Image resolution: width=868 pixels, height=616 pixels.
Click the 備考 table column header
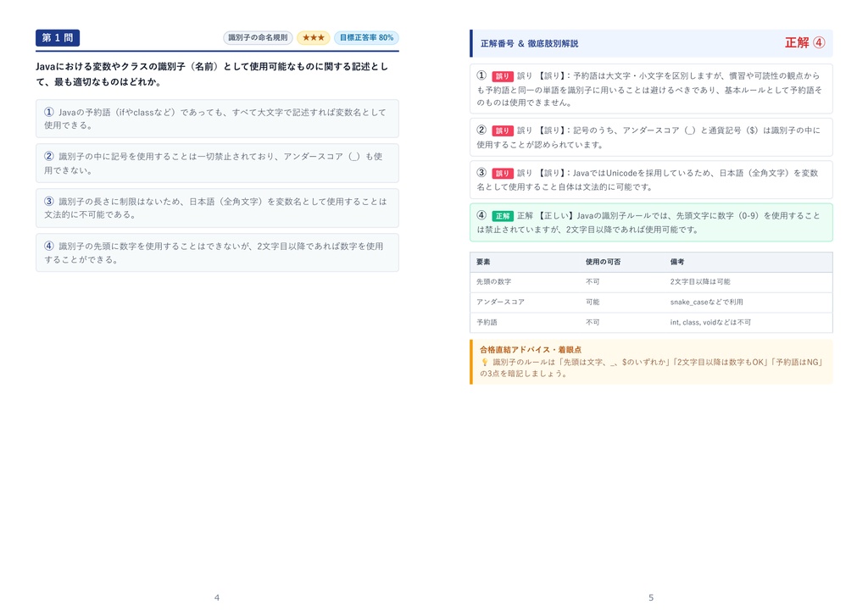coord(677,262)
